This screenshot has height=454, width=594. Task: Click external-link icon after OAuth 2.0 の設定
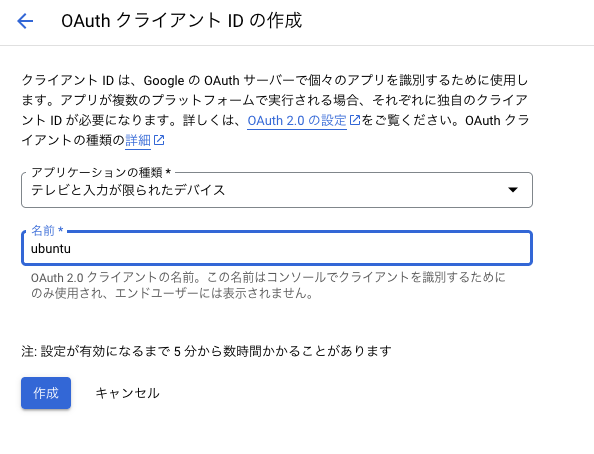(x=355, y=120)
